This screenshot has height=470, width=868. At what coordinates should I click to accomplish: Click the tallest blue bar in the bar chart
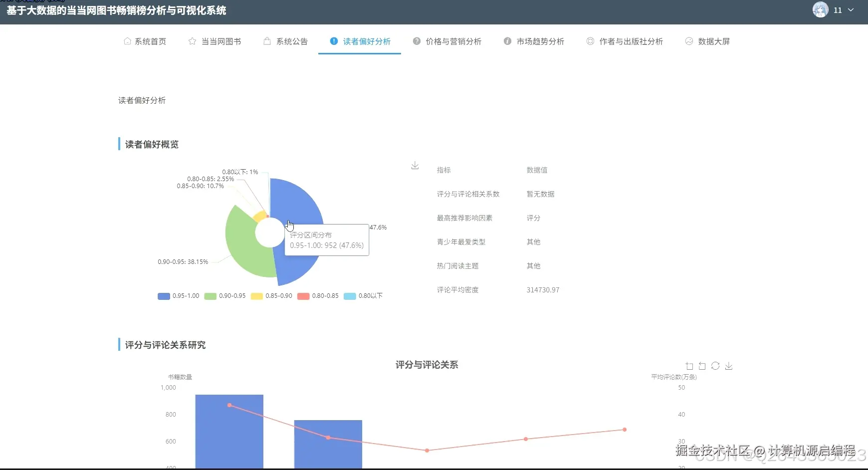point(229,432)
